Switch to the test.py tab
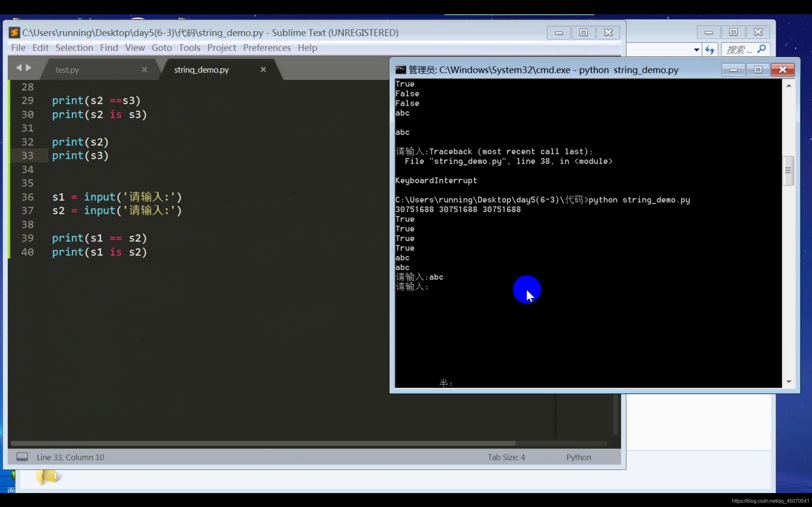Viewport: 812px width, 507px height. tap(67, 70)
